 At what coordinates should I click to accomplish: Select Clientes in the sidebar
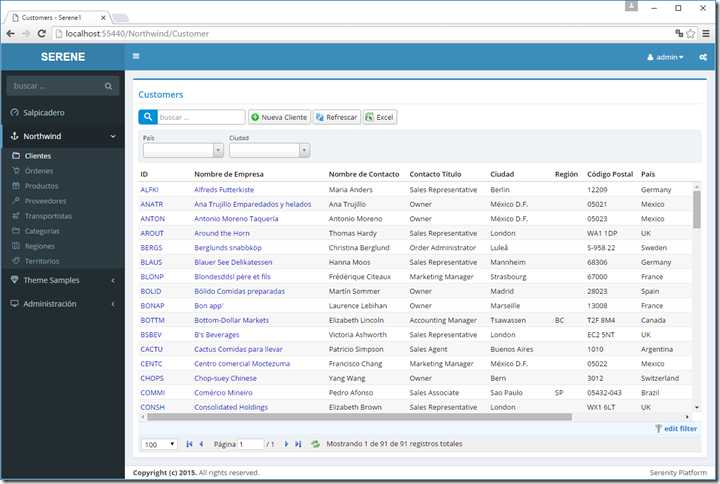coord(38,156)
